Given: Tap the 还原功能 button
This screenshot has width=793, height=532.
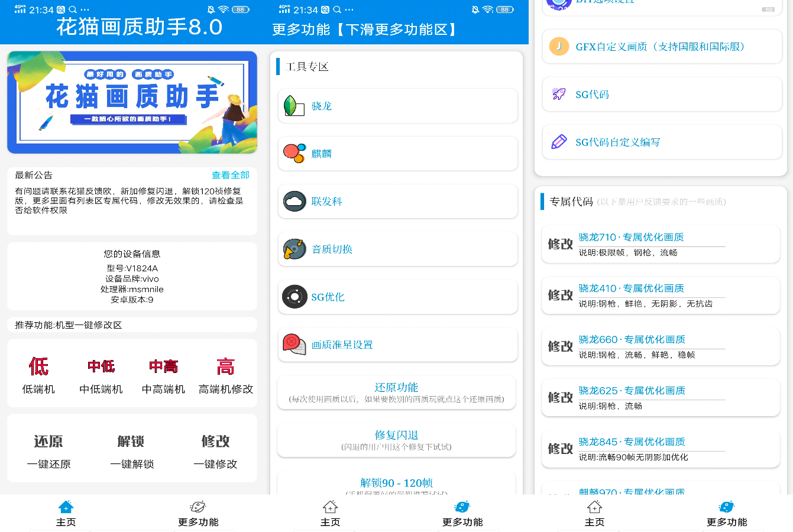Looking at the screenshot, I should (396, 392).
